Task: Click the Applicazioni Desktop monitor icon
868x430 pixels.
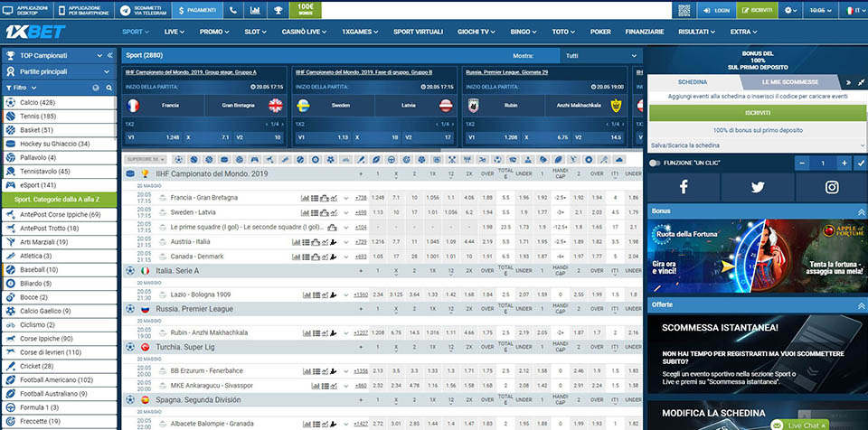Action: coord(8,10)
